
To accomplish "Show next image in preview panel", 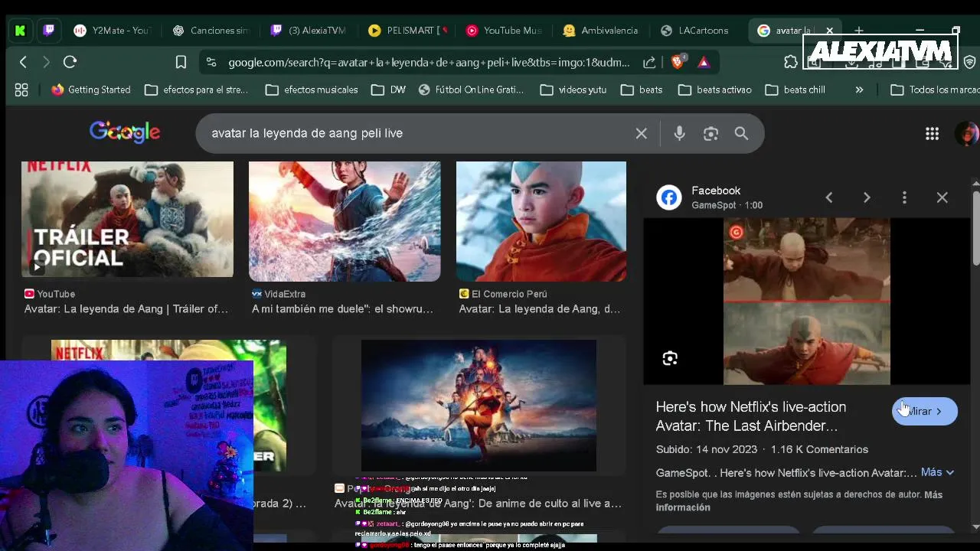I will pyautogui.click(x=867, y=197).
